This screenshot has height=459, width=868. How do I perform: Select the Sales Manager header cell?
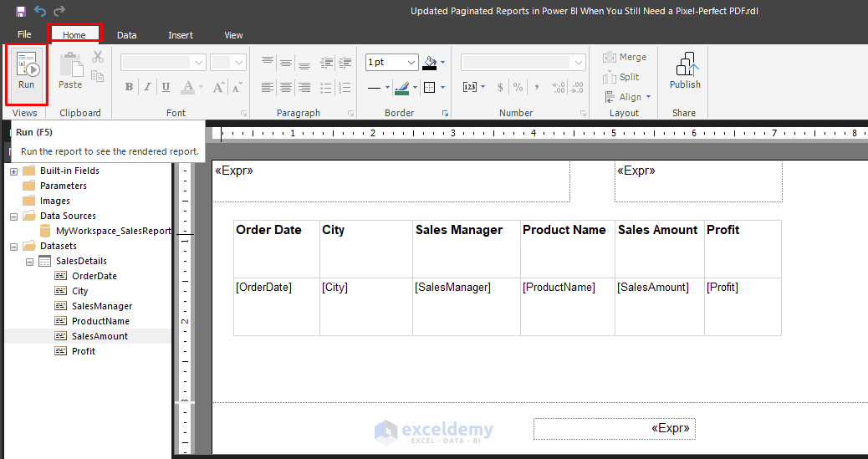467,249
